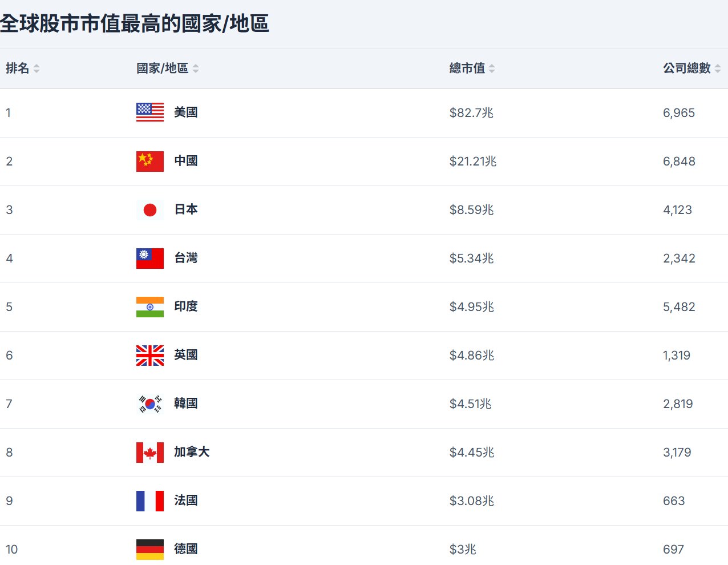
Task: Click the France flag icon
Action: point(150,501)
